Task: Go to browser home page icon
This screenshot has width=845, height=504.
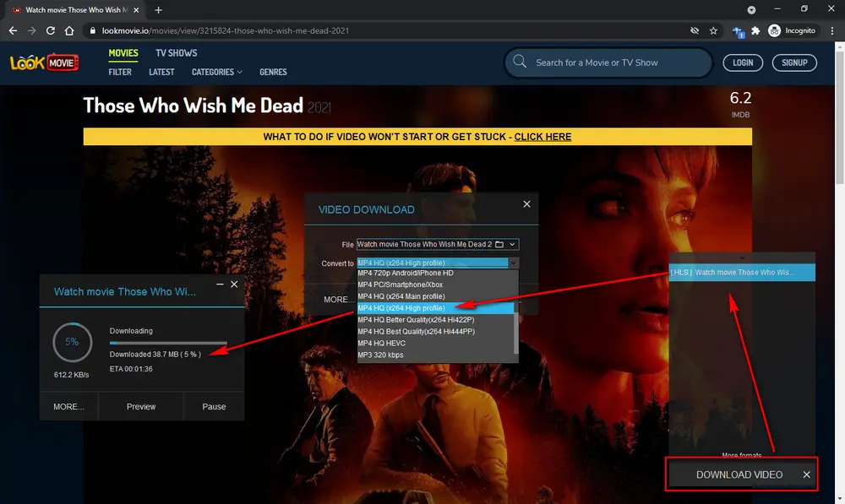Action: click(69, 30)
